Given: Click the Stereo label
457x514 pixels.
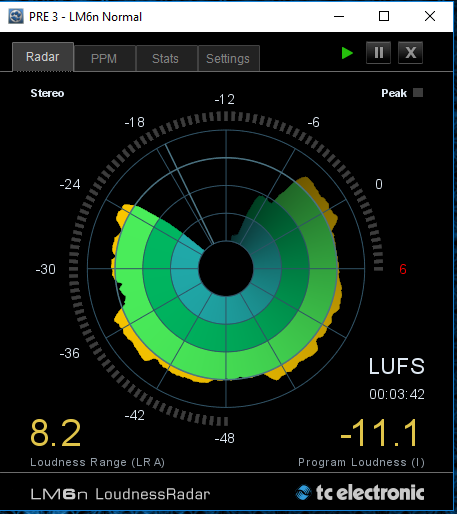Looking at the screenshot, I should click(x=47, y=93).
